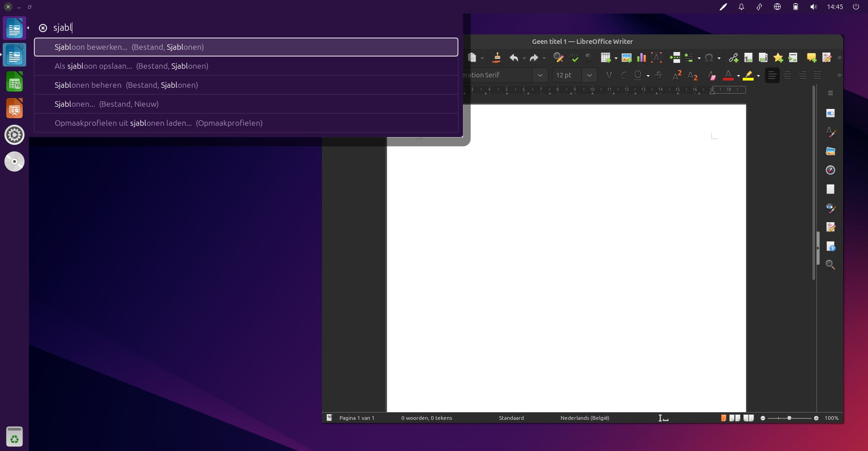Click the zoom slider handle
Image resolution: width=868 pixels, height=451 pixels.
(x=789, y=418)
